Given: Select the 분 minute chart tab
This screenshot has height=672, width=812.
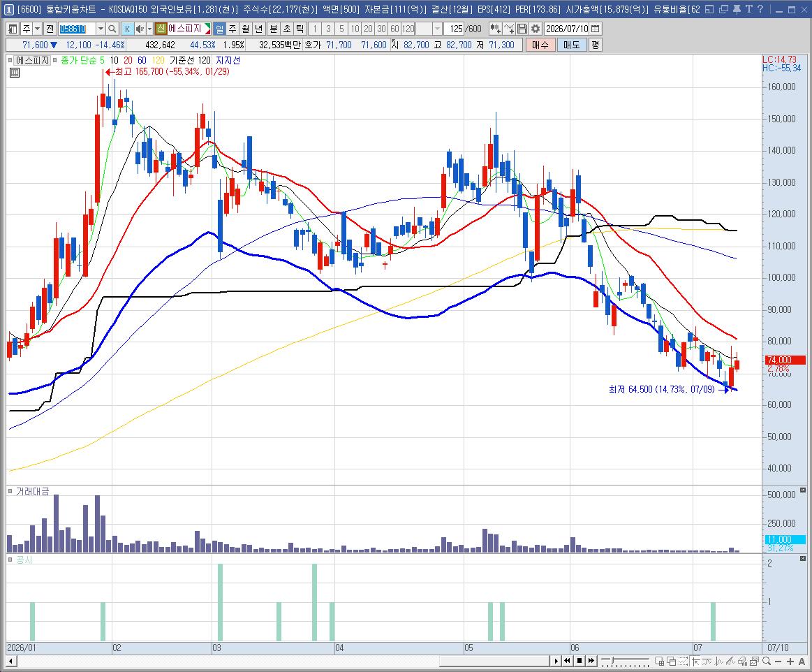Looking at the screenshot, I should [x=273, y=29].
